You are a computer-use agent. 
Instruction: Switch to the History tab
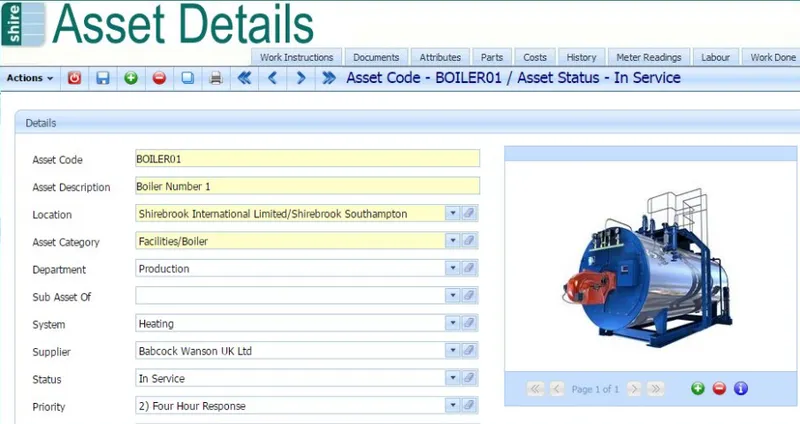point(581,57)
